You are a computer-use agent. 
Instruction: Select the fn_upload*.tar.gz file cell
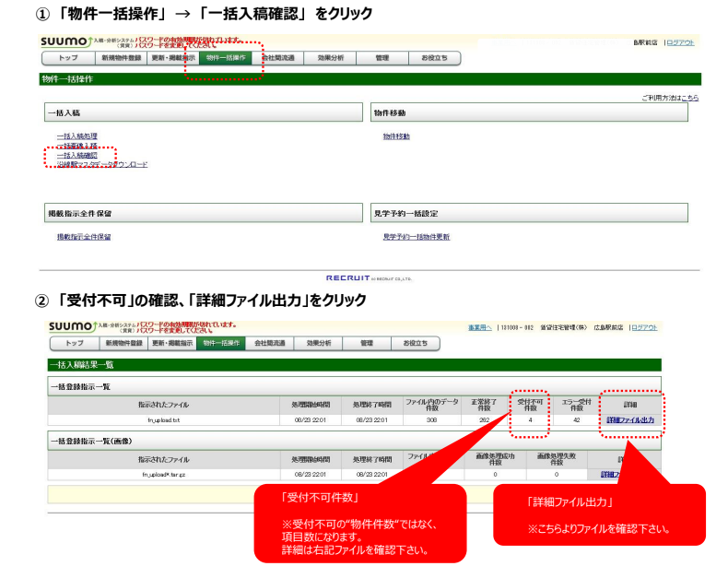163,475
